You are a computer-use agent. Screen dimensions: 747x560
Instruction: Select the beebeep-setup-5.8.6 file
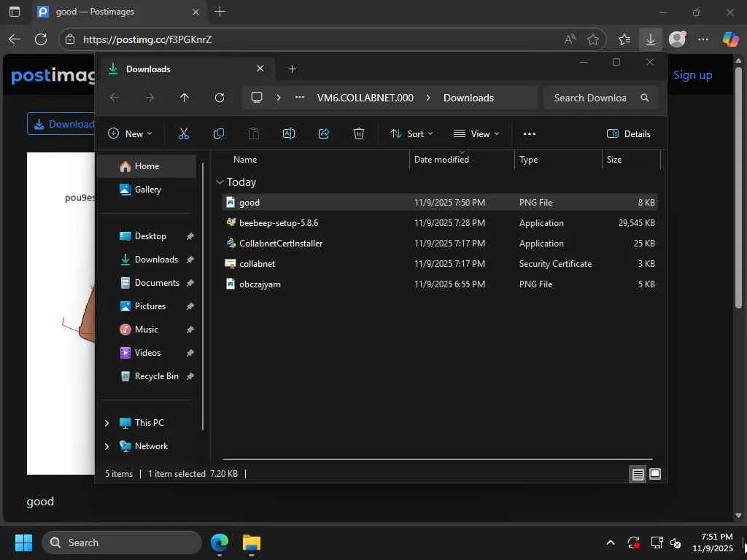(279, 223)
